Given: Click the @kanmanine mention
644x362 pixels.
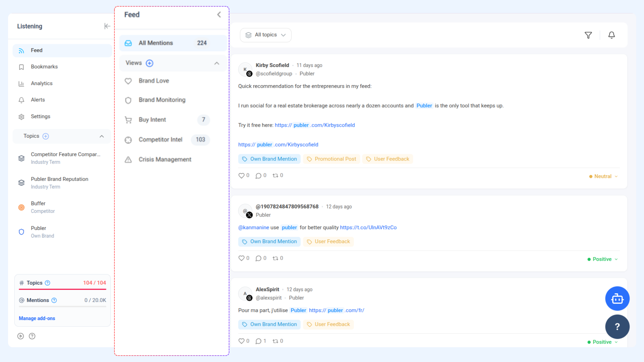Looking at the screenshot, I should click(x=254, y=227).
